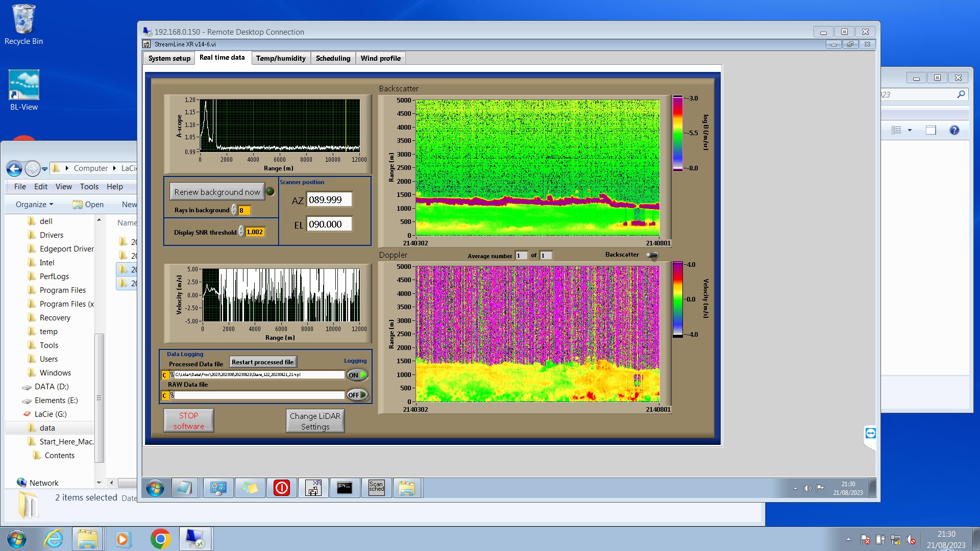
Task: Open the Scan sched taskbar icon
Action: coord(376,488)
